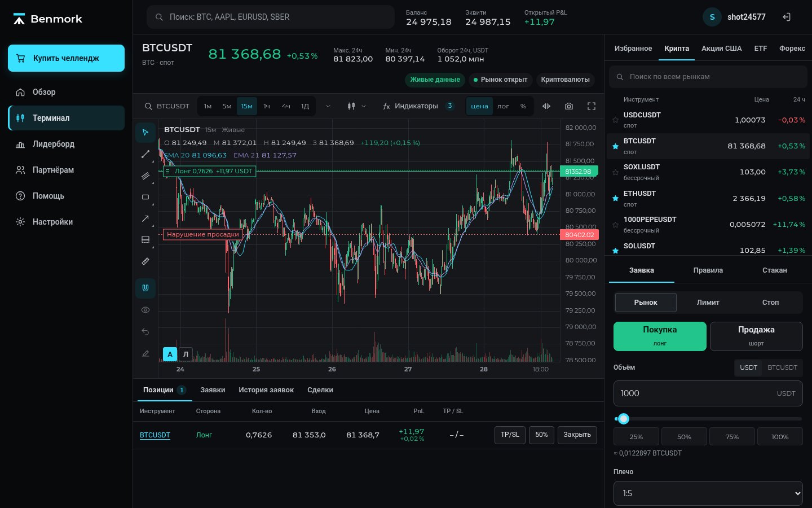This screenshot has height=508, width=812.
Task: Click the eraser tool icon
Action: point(145,353)
